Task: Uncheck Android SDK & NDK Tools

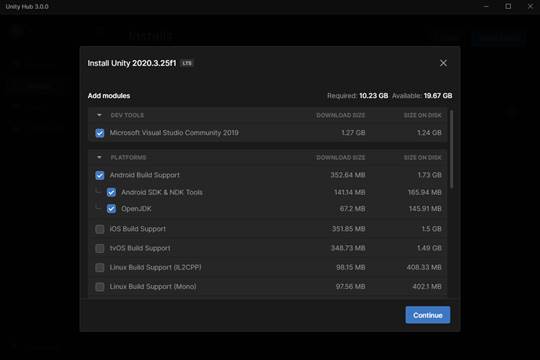Action: tap(111, 192)
